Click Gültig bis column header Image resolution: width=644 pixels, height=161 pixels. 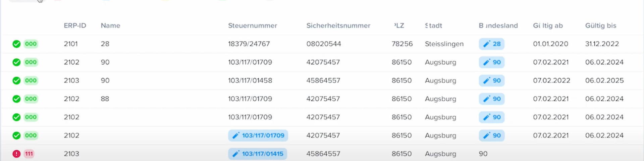600,25
